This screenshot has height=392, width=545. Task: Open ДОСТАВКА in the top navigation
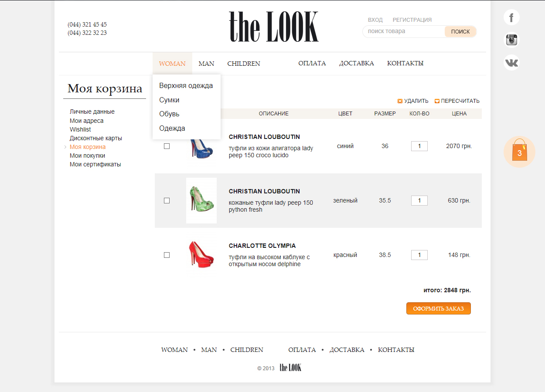357,64
